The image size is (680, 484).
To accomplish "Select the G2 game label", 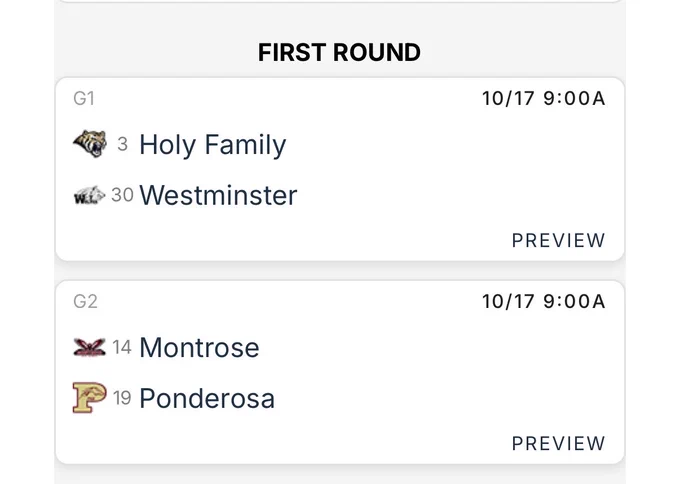I will click(85, 301).
